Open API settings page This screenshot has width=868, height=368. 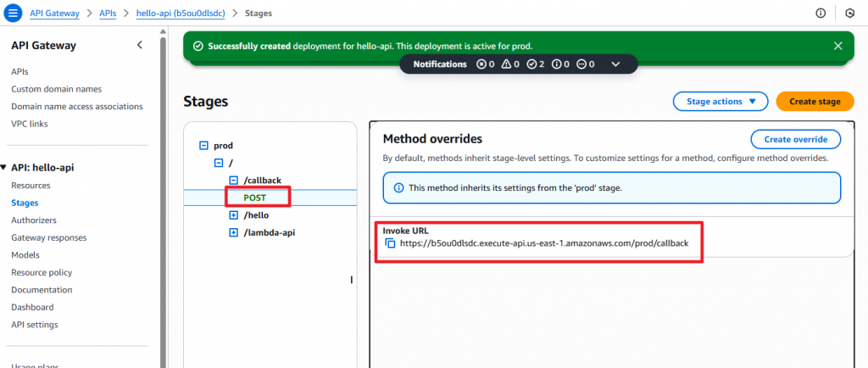pos(34,324)
